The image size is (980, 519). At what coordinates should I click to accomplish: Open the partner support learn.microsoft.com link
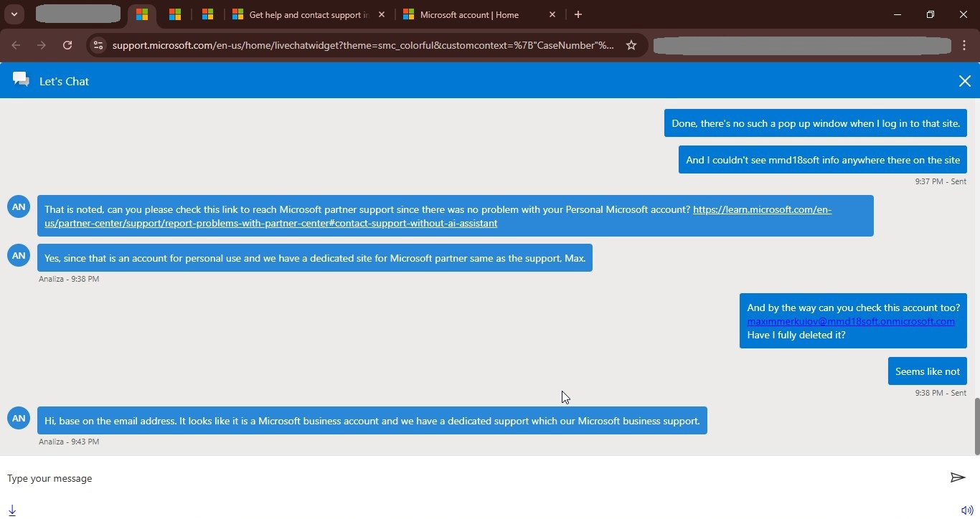pyautogui.click(x=438, y=216)
